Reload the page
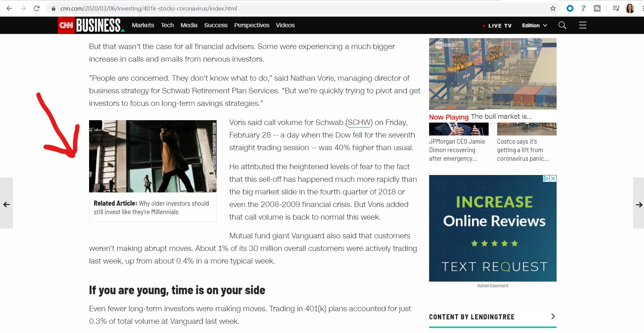Image resolution: width=644 pixels, height=333 pixels. pyautogui.click(x=37, y=9)
